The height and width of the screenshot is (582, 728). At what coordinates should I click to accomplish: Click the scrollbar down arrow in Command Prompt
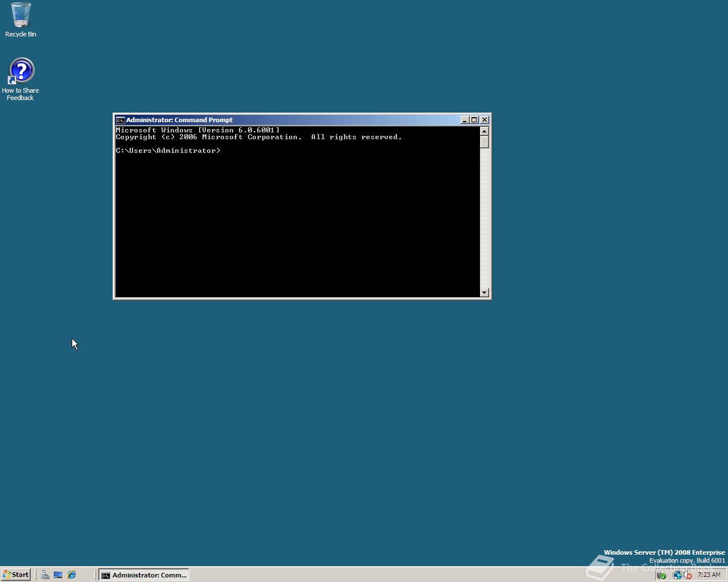tap(485, 293)
